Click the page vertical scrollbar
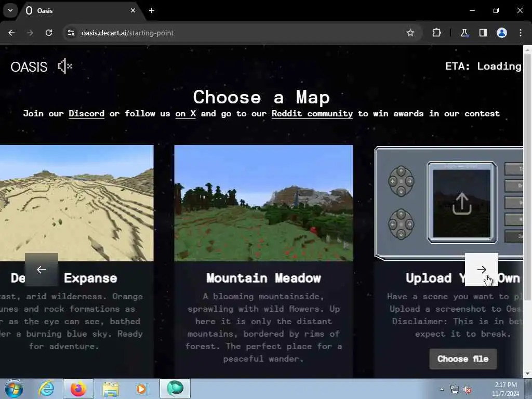 point(528,177)
